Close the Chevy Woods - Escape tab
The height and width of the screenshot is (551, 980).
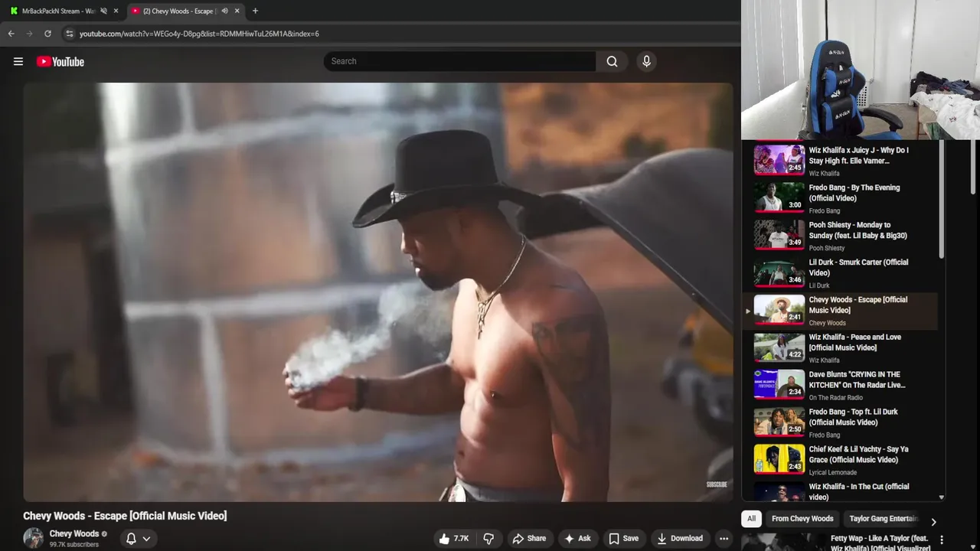coord(237,11)
